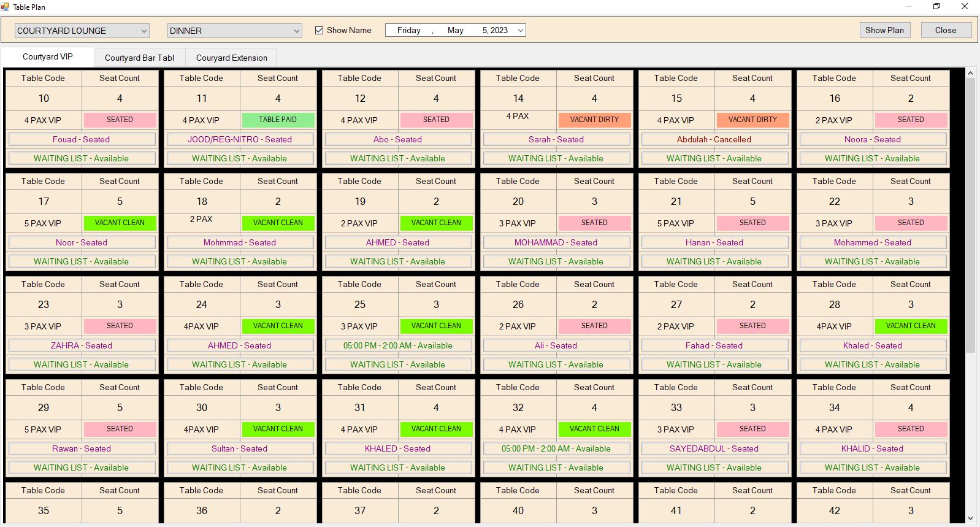
Task: Click table code 42 cell
Action: coord(835,510)
